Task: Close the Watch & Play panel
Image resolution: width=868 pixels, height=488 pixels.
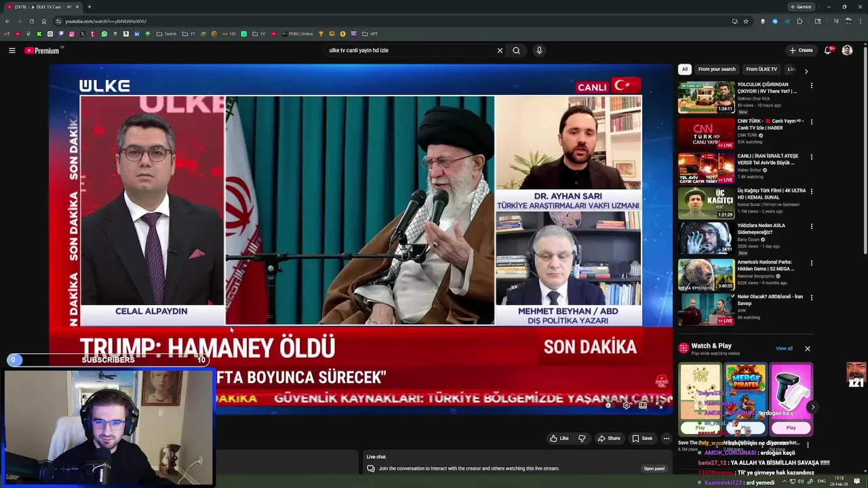Action: (x=807, y=348)
